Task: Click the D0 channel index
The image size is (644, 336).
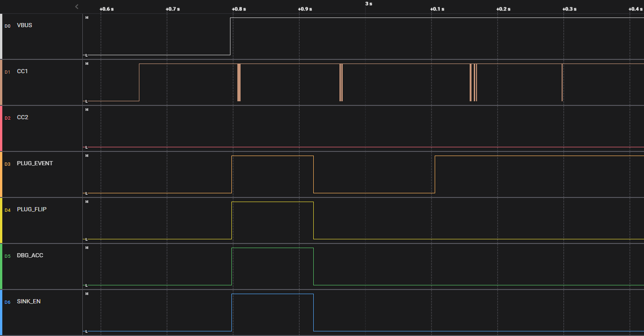Action: point(7,26)
